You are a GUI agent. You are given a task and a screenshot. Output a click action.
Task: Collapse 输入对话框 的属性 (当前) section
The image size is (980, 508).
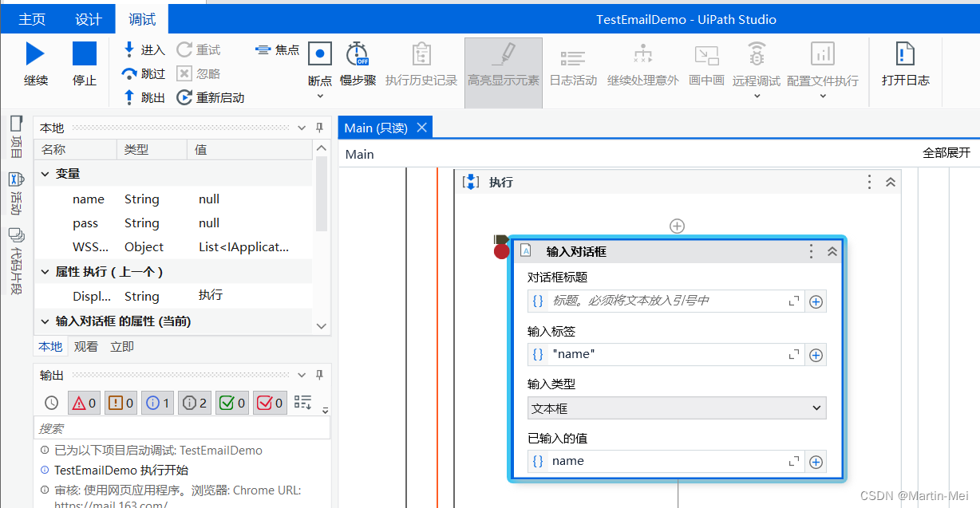[x=45, y=321]
